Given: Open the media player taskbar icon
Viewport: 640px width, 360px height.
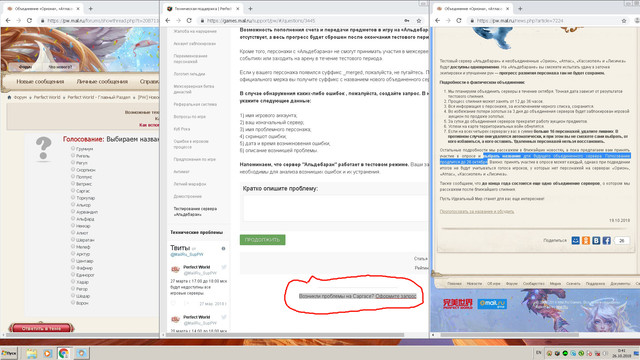Looking at the screenshot, I should [47, 353].
